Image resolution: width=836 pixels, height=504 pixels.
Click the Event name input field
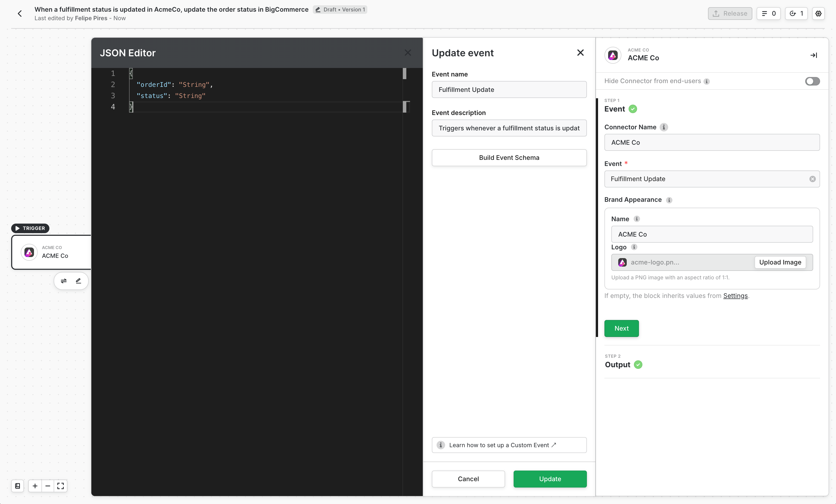509,89
